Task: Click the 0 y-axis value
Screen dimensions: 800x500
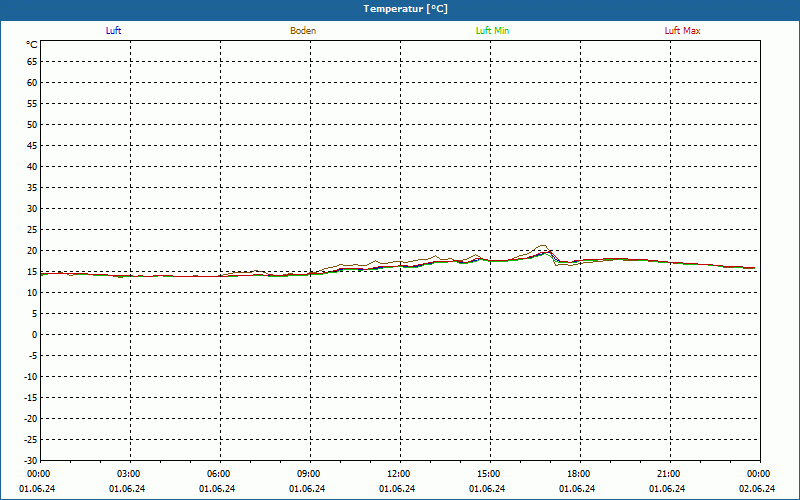Action: point(35,335)
